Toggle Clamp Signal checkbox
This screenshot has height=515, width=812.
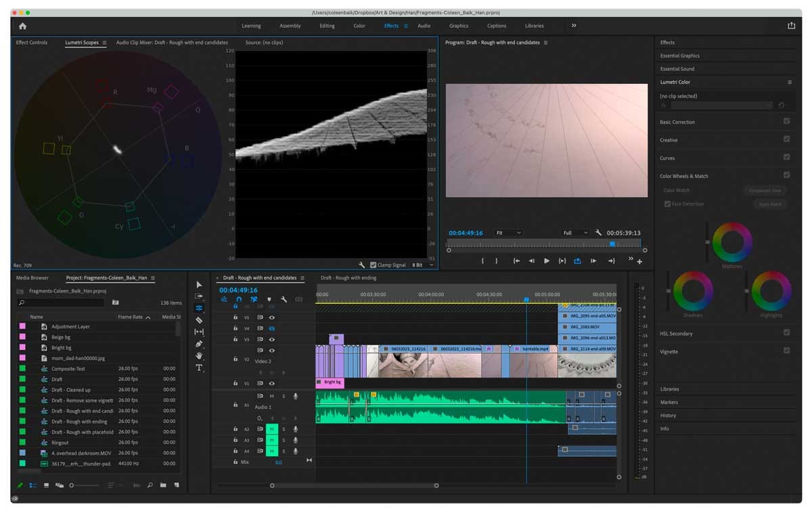[x=373, y=265]
